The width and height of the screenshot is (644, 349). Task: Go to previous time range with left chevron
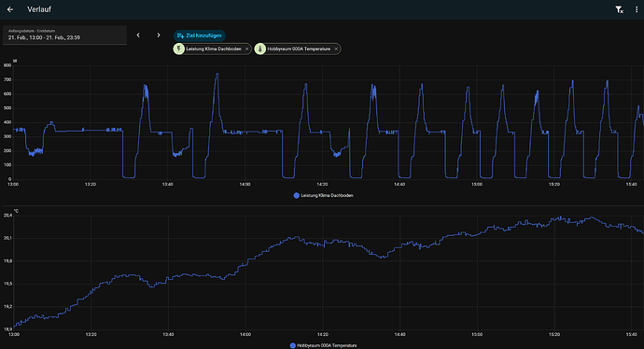(x=138, y=35)
